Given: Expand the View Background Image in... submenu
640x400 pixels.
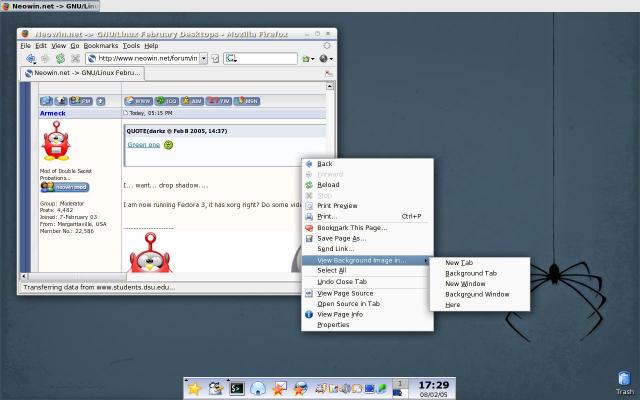Looking at the screenshot, I should [366, 260].
